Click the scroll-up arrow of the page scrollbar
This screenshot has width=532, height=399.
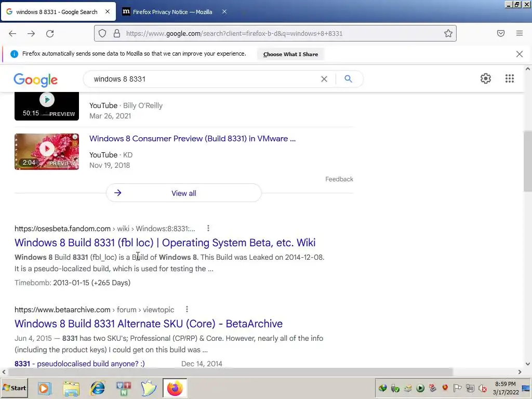pos(528,69)
